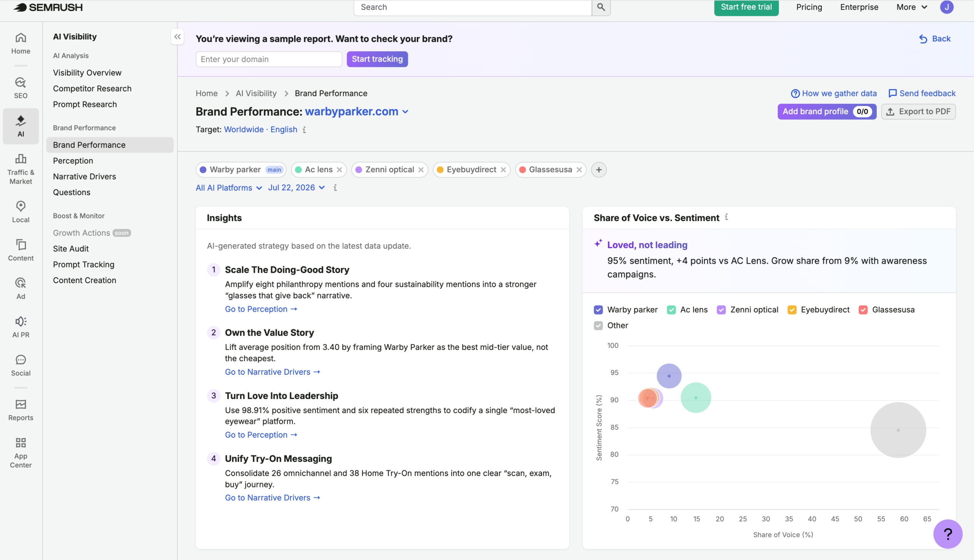Image resolution: width=974 pixels, height=560 pixels.
Task: Open the AI PR section icon
Action: 21,327
